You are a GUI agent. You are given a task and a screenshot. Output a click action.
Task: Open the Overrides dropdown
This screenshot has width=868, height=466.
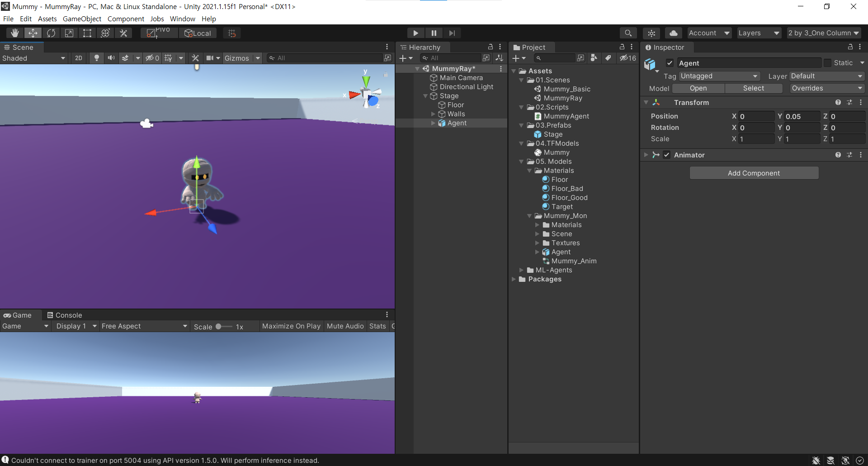click(x=827, y=88)
